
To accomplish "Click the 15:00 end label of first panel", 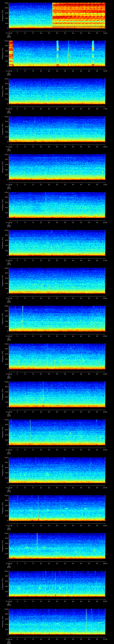I will [x=105, y=33].
